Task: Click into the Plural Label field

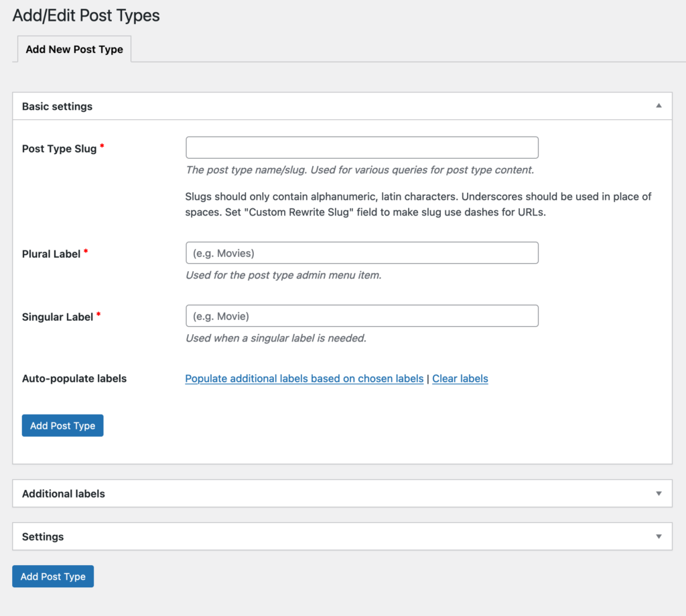Action: 362,253
